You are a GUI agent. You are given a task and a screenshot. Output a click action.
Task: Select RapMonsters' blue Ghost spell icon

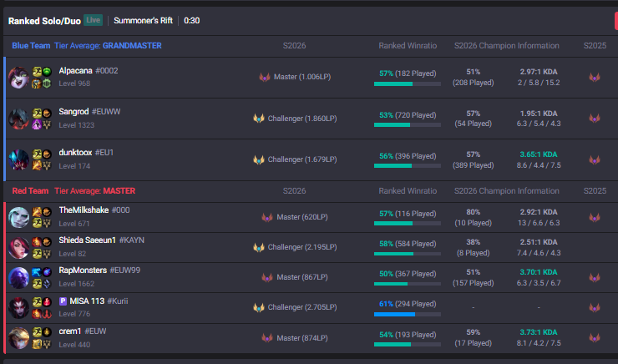[x=37, y=272]
